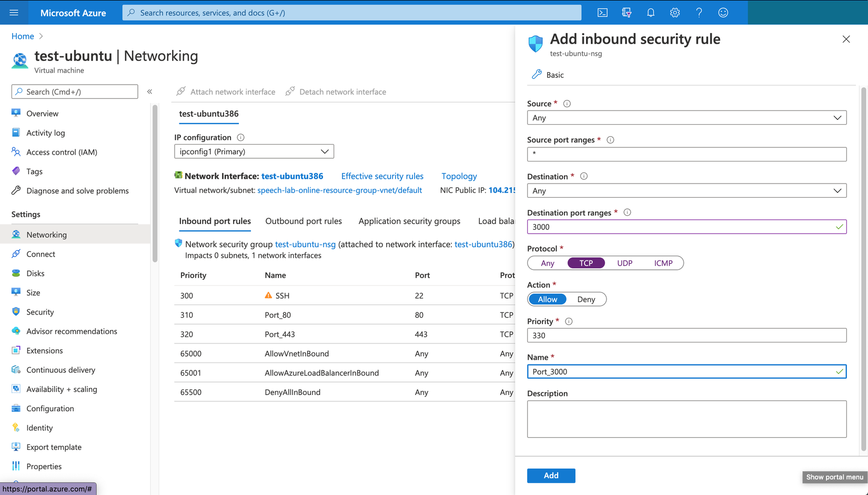This screenshot has width=868, height=495.
Task: Open the feedback smiley icon
Action: [x=723, y=13]
